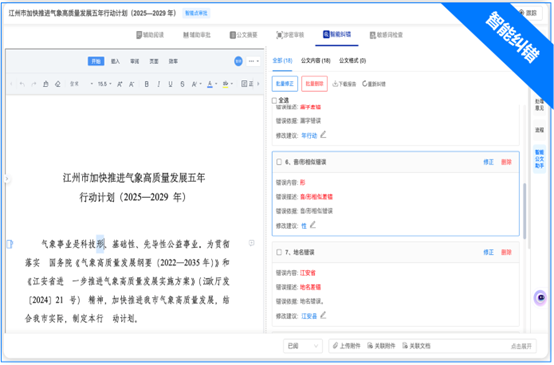Rerun correction with 重新纠错

coord(374,84)
